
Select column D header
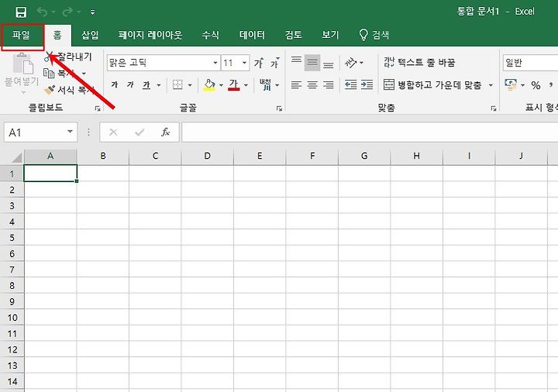(207, 156)
